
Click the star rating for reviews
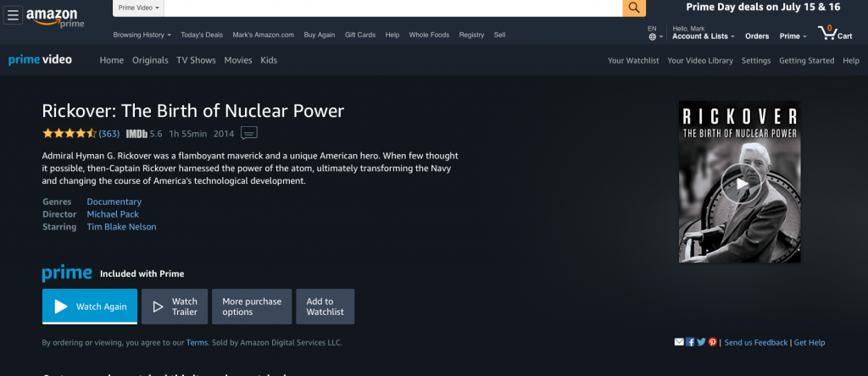point(70,134)
